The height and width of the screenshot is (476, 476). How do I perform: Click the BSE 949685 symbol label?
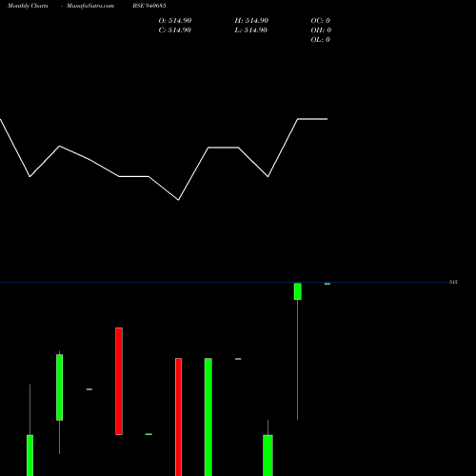tap(149, 6)
